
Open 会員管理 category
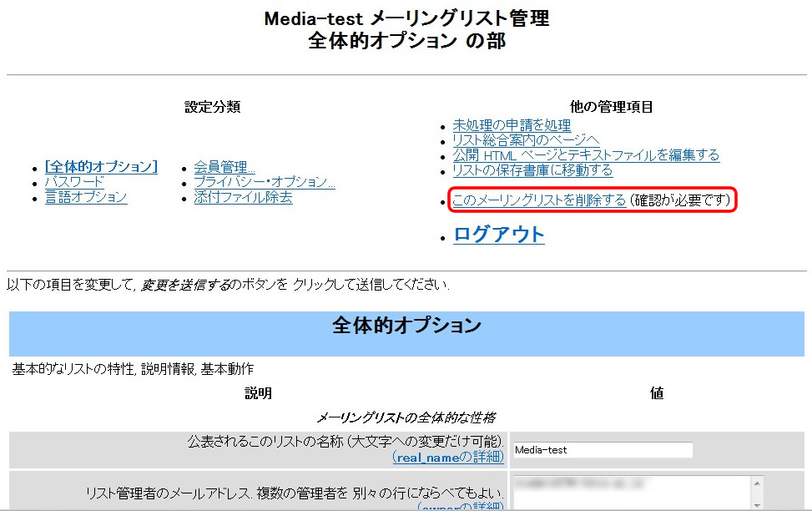tap(224, 167)
